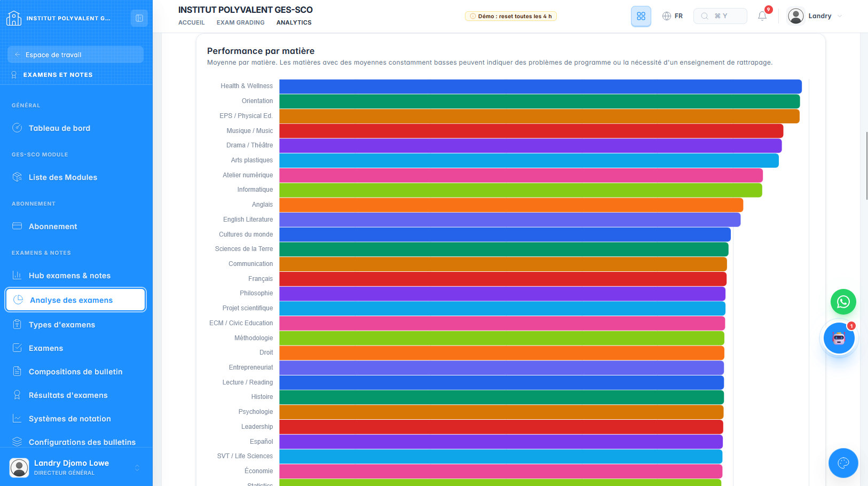Switch to EXAM GRADING tab
Image resolution: width=868 pixels, height=486 pixels.
point(241,22)
